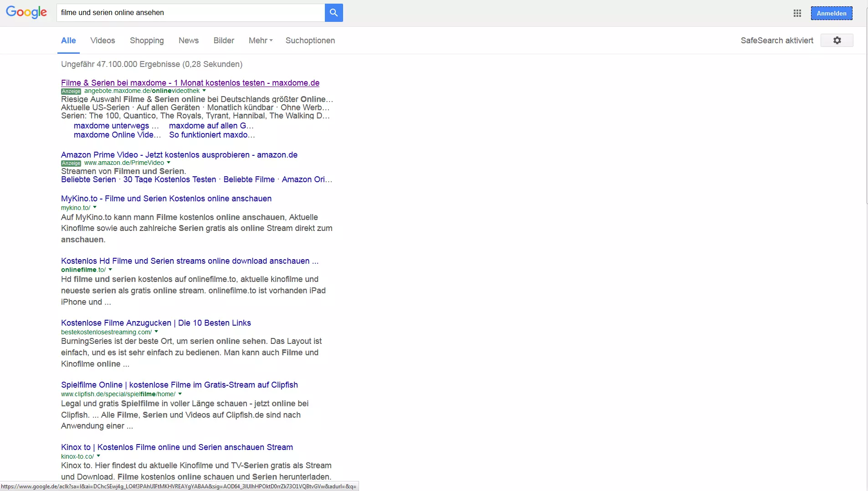Expand the dropdown arrow beside bestekostenlosestreaming.com/
The width and height of the screenshot is (868, 491).
click(156, 332)
